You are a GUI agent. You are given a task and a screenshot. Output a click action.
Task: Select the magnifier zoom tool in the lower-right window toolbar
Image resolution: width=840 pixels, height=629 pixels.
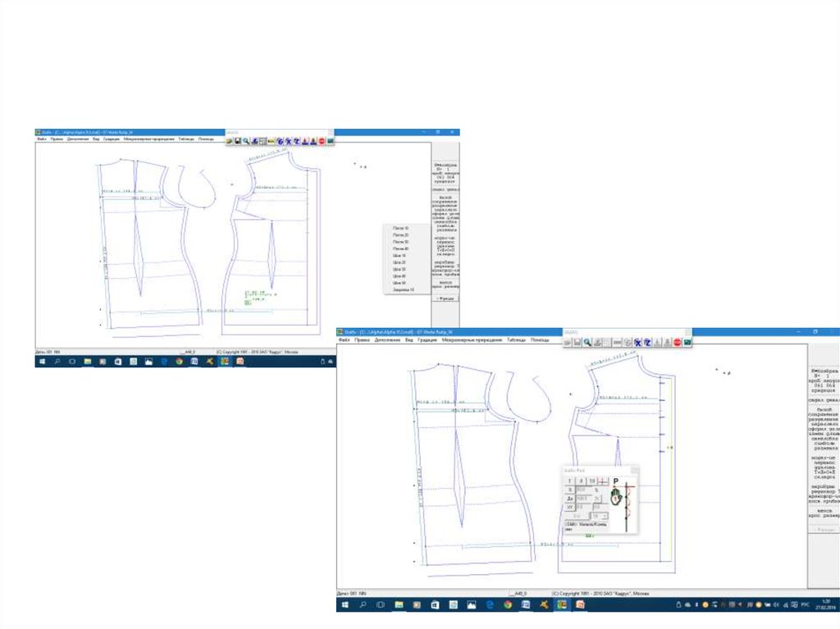tap(587, 342)
